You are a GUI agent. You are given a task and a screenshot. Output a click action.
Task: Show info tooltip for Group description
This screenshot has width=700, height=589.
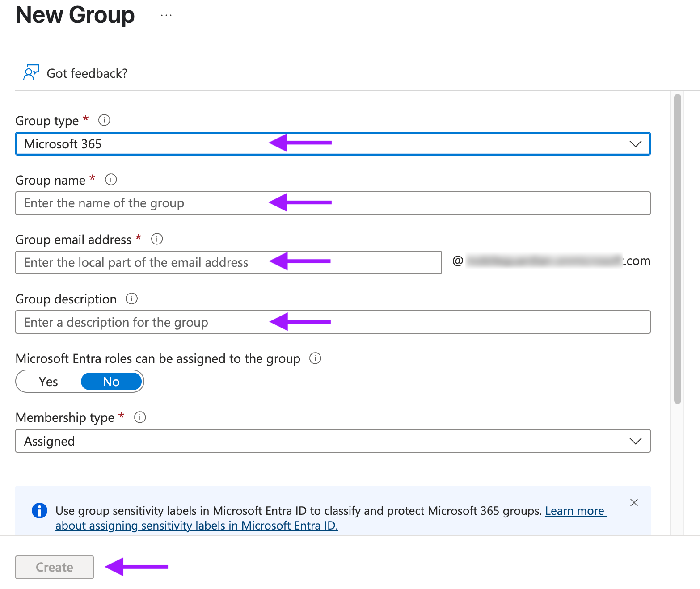pos(131,299)
